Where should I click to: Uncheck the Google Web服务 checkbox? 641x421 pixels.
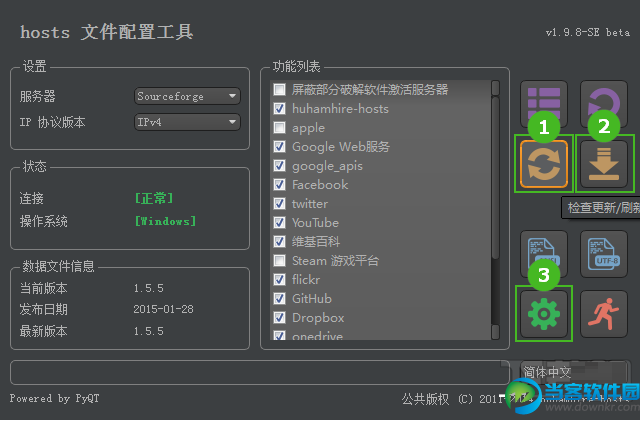[x=280, y=147]
